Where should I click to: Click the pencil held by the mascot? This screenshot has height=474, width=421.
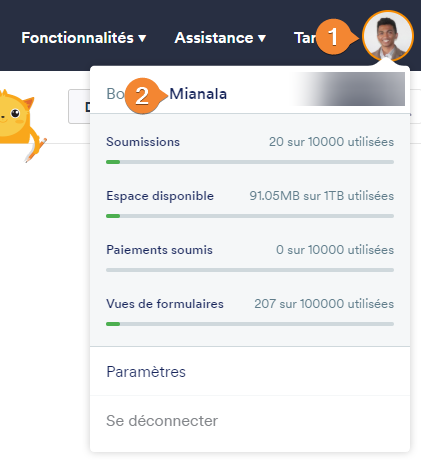[36, 150]
